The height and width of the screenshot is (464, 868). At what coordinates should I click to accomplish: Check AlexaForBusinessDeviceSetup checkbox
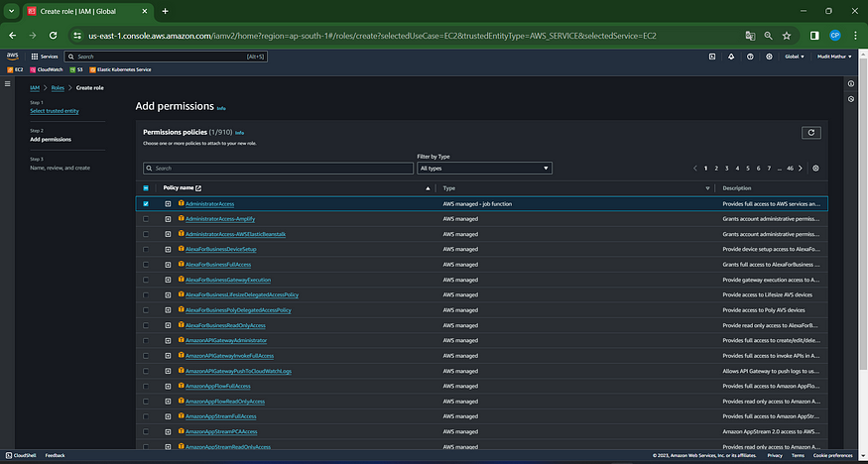[146, 250]
